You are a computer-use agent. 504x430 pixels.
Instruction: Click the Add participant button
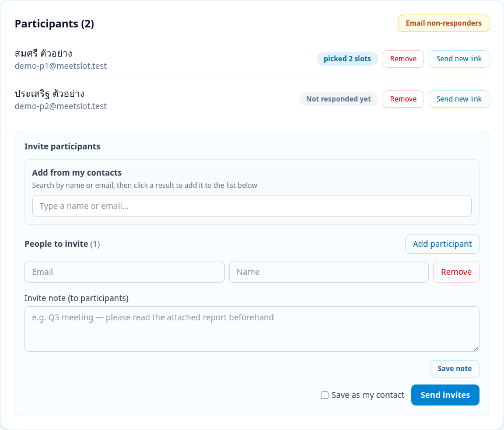coord(442,244)
